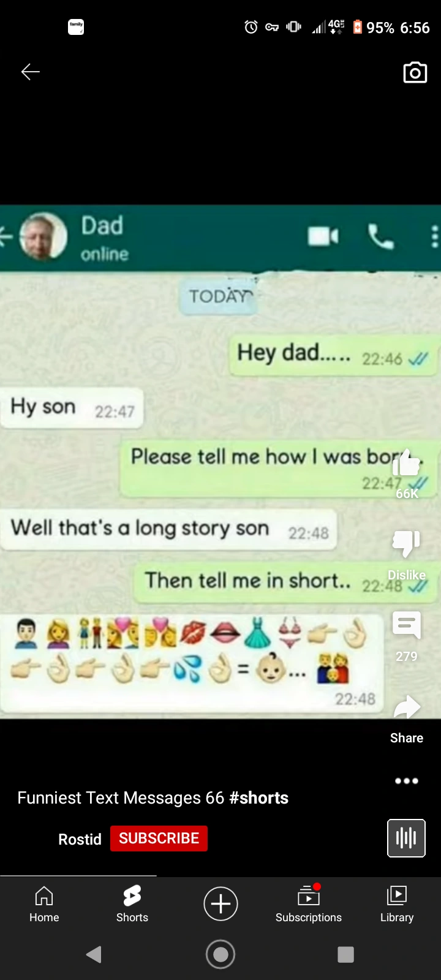The width and height of the screenshot is (441, 980).
Task: Tap the Android back navigation button
Action: click(94, 954)
